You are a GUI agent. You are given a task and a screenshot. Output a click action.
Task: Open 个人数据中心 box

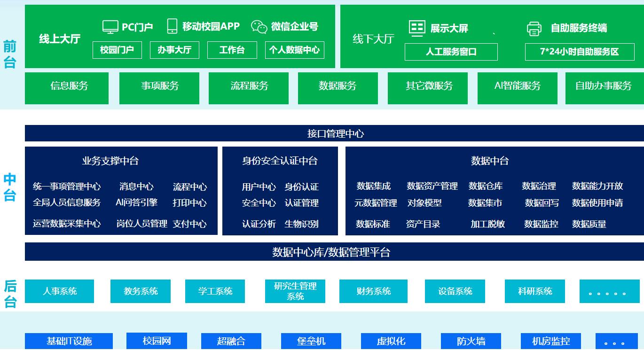coord(295,50)
